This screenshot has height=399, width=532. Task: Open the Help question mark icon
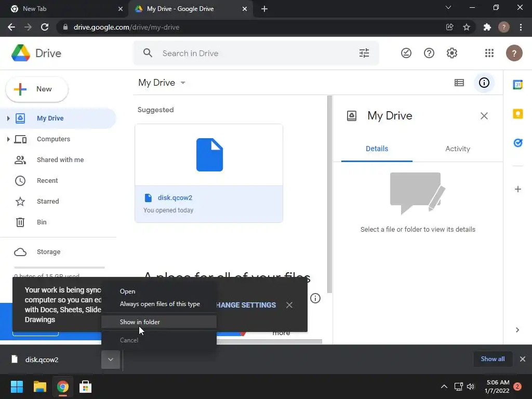(x=429, y=53)
